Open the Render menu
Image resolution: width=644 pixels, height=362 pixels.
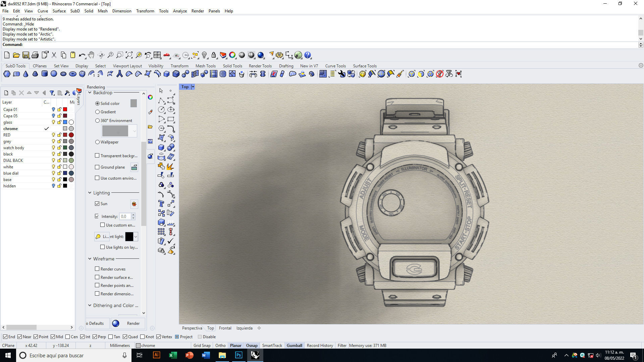(198, 11)
